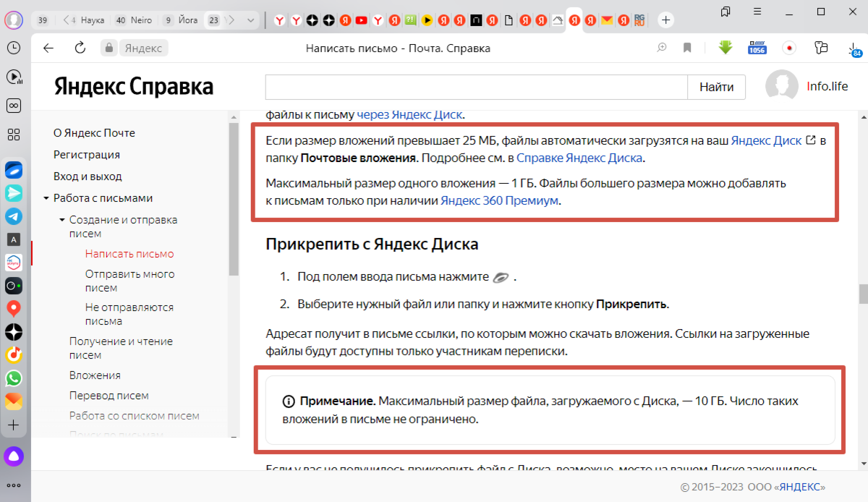Open Вложения in the sidebar menu
This screenshot has width=868, height=502.
pyautogui.click(x=95, y=375)
